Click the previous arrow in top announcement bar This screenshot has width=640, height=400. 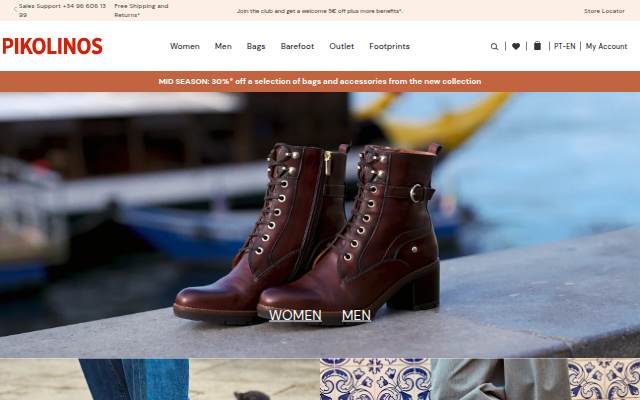click(16, 11)
